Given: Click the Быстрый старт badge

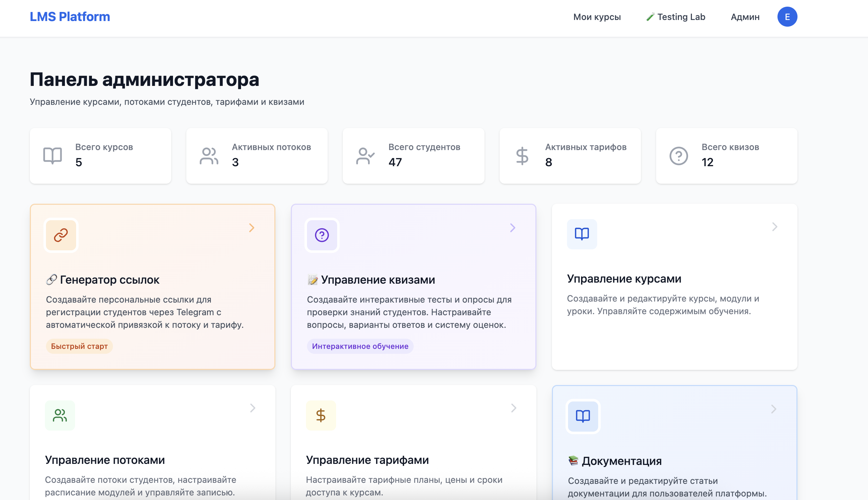Looking at the screenshot, I should coord(79,346).
